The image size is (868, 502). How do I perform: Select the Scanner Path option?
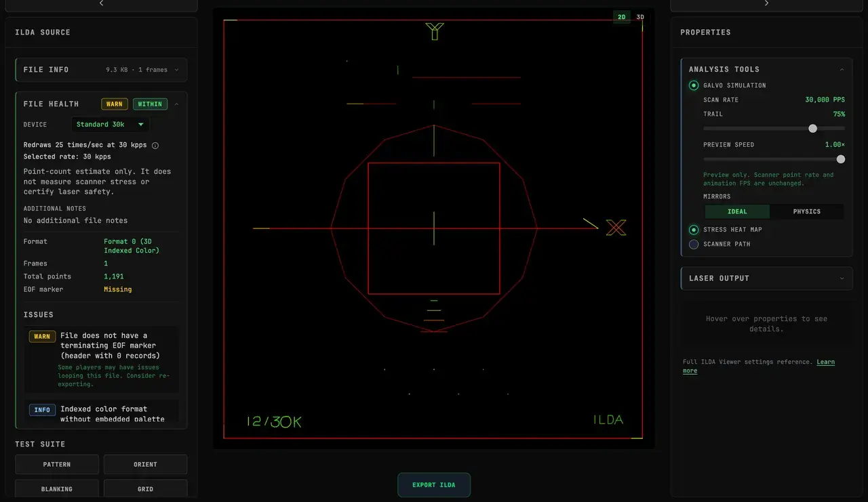tap(694, 244)
